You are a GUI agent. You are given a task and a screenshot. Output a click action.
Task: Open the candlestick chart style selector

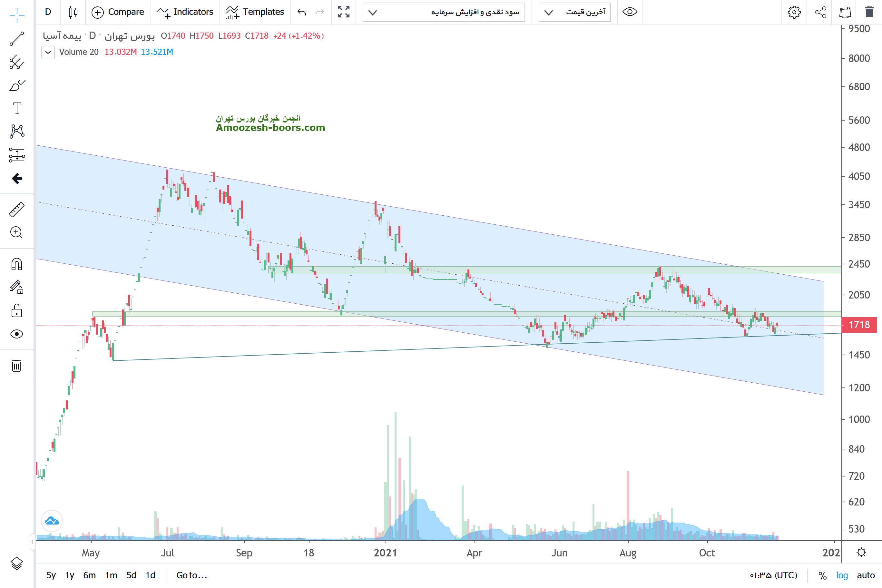(x=73, y=12)
